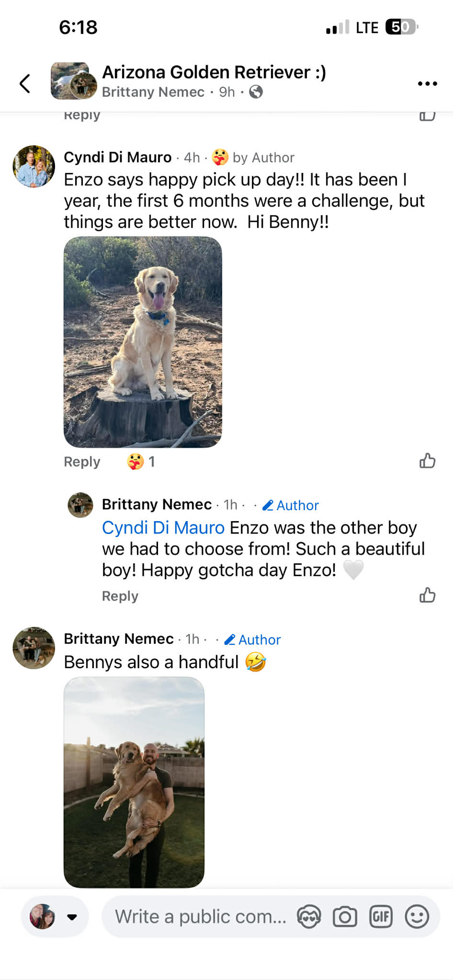View the reaction count on Cyndi's comment

tap(141, 462)
